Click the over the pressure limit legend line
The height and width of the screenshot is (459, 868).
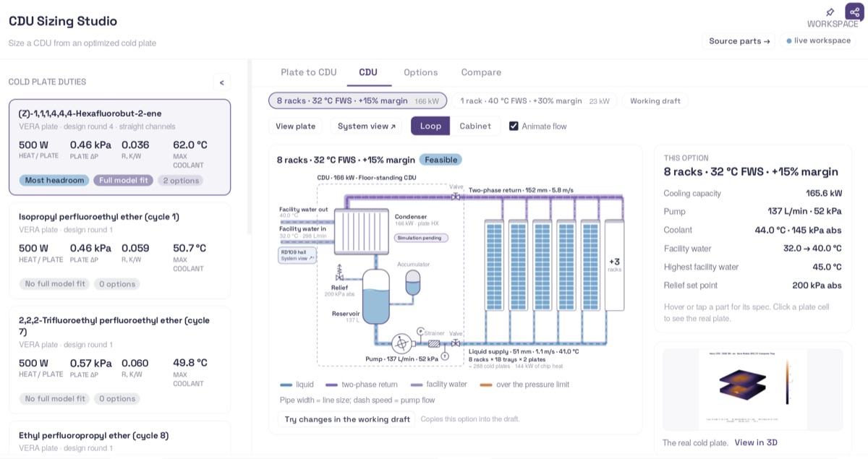click(486, 385)
